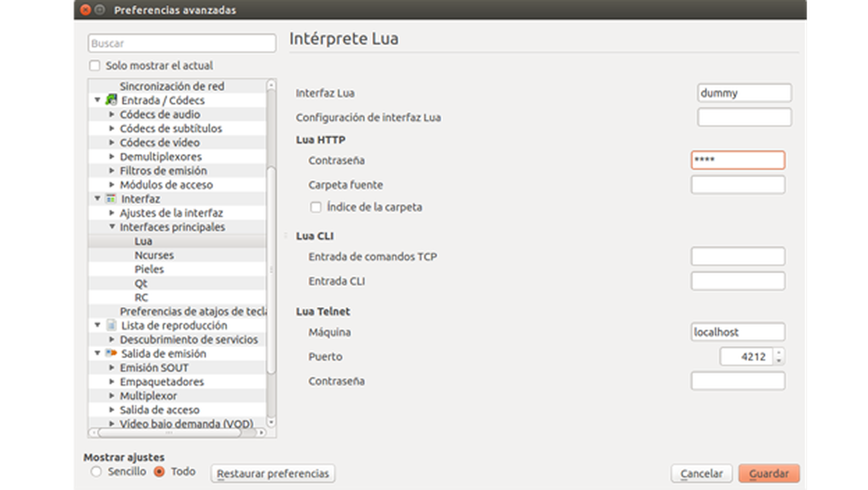Click the Lua HTTP Contraseña field

click(738, 160)
